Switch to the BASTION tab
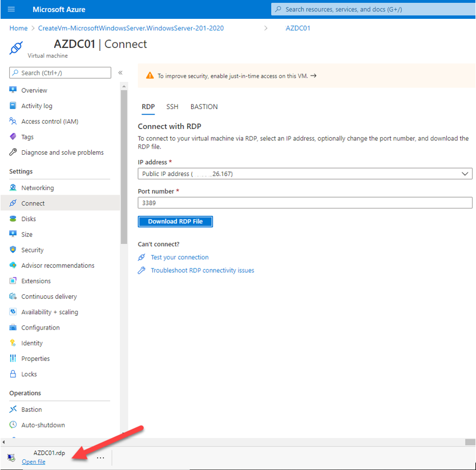 tap(204, 107)
